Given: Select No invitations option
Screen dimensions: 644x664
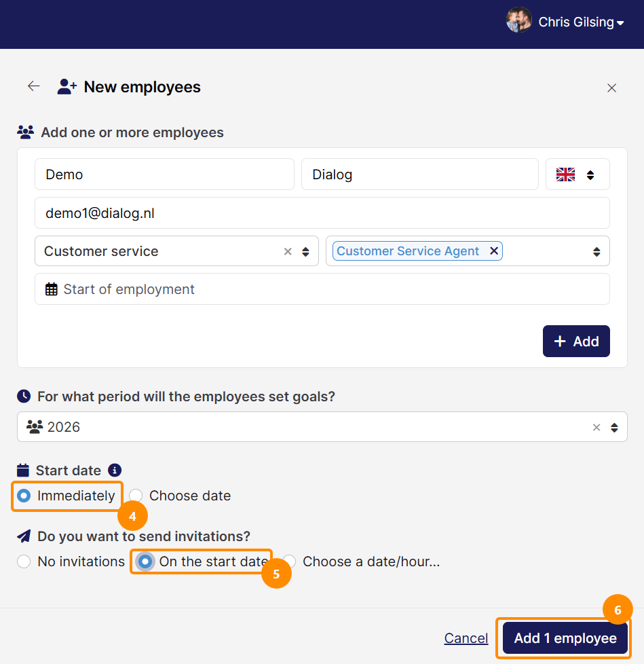Looking at the screenshot, I should click(24, 561).
